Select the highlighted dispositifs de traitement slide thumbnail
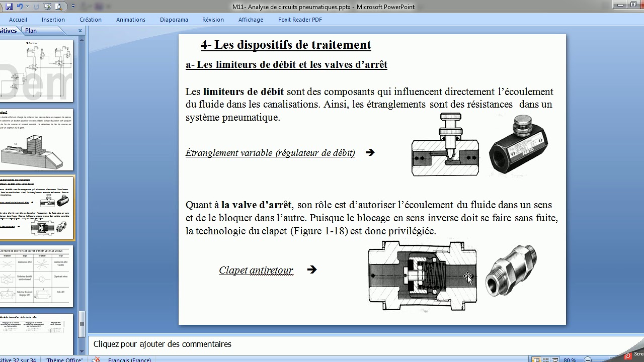The image size is (644, 362). tap(36, 208)
